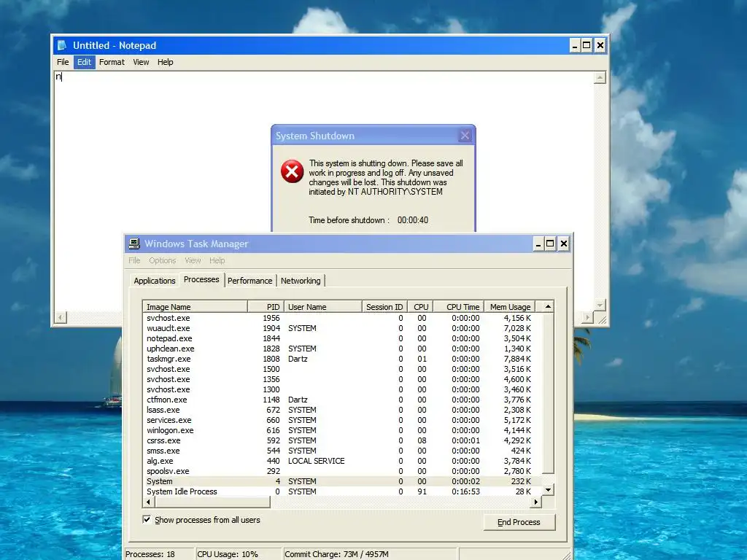
Task: Open the Help menu in Notepad
Action: tap(166, 62)
